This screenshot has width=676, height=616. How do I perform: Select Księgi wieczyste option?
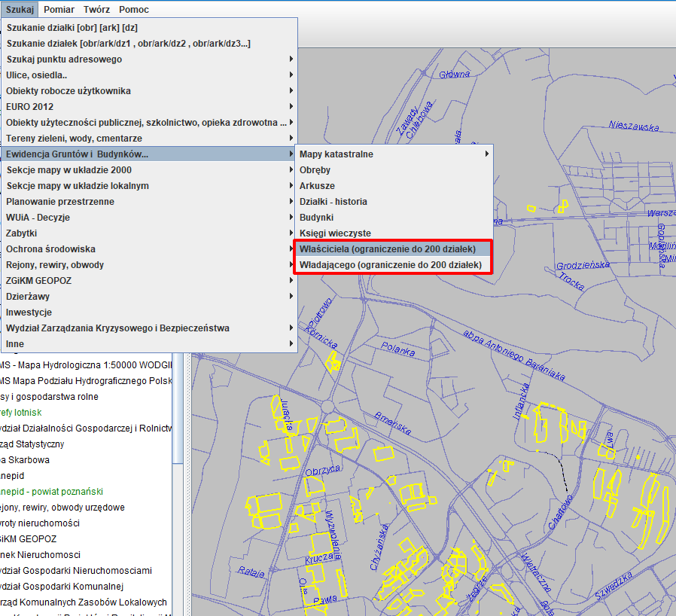[335, 233]
